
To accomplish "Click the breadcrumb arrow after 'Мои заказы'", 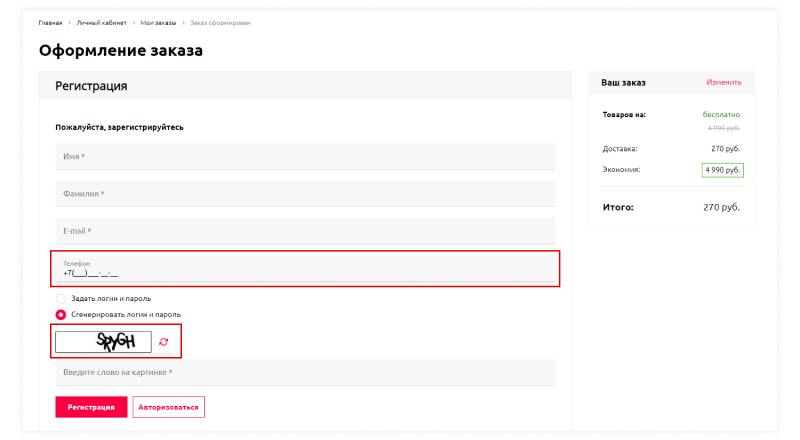I will (x=183, y=23).
